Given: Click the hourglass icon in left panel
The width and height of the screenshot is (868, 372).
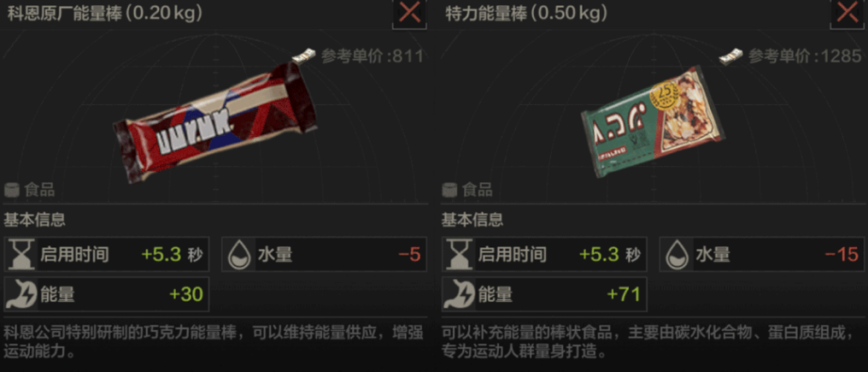Looking at the screenshot, I should point(21,255).
